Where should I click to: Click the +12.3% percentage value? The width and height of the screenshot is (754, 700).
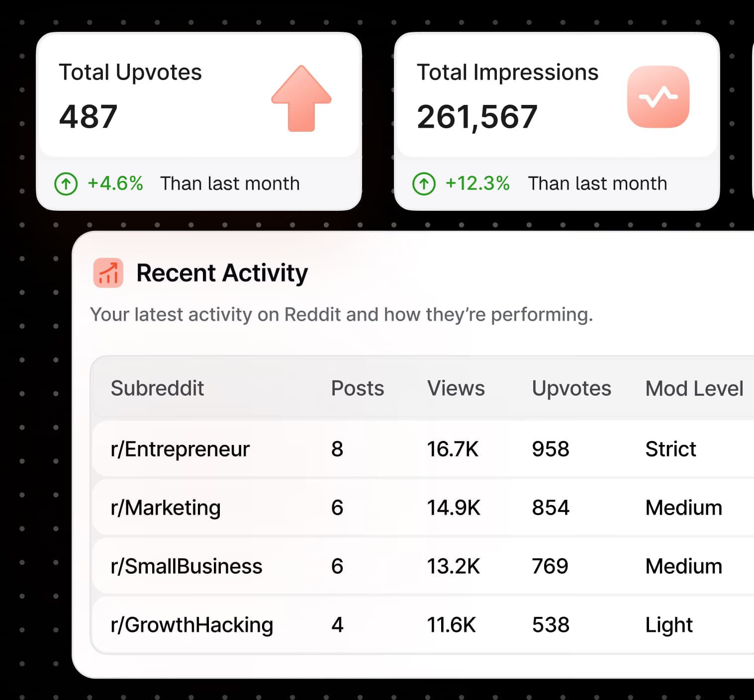[x=476, y=183]
